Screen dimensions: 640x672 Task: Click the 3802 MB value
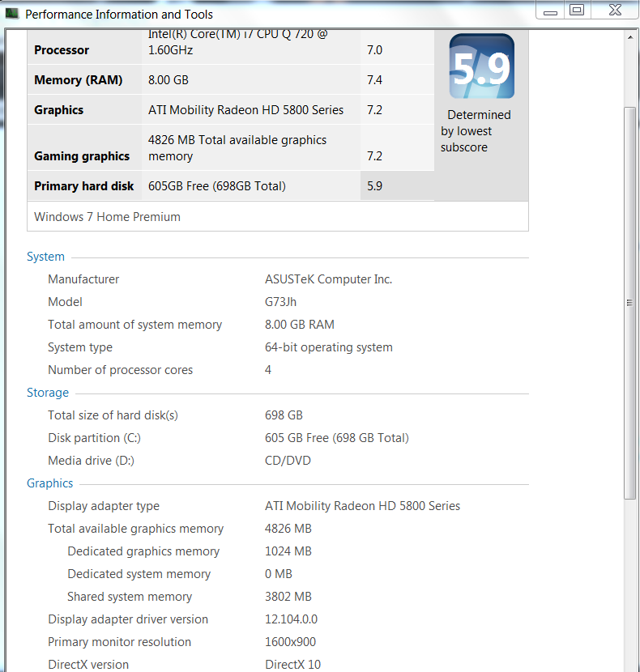288,597
